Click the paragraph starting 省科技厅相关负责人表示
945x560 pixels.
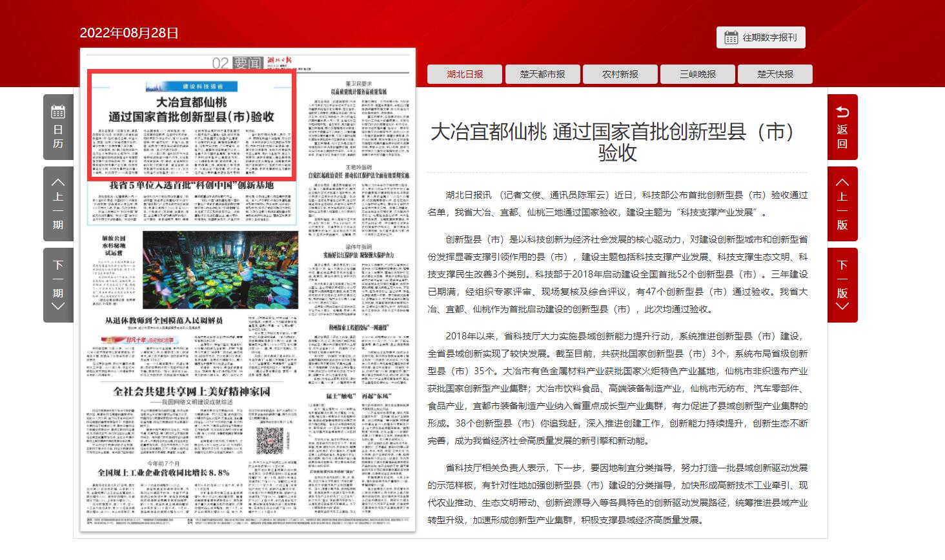point(618,494)
